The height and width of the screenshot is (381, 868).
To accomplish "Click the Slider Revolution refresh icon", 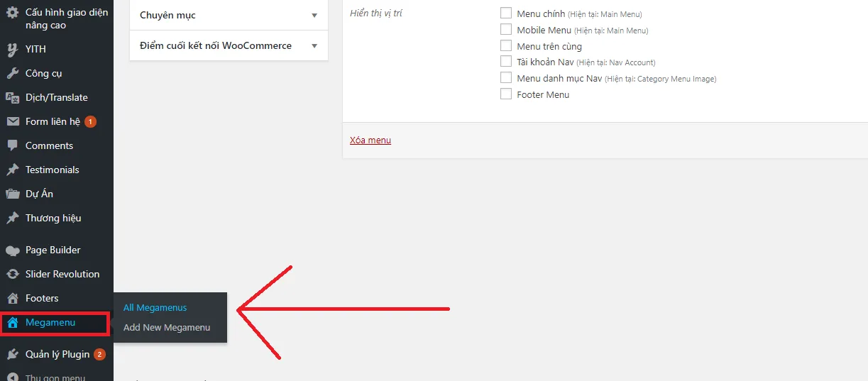I will [x=12, y=274].
